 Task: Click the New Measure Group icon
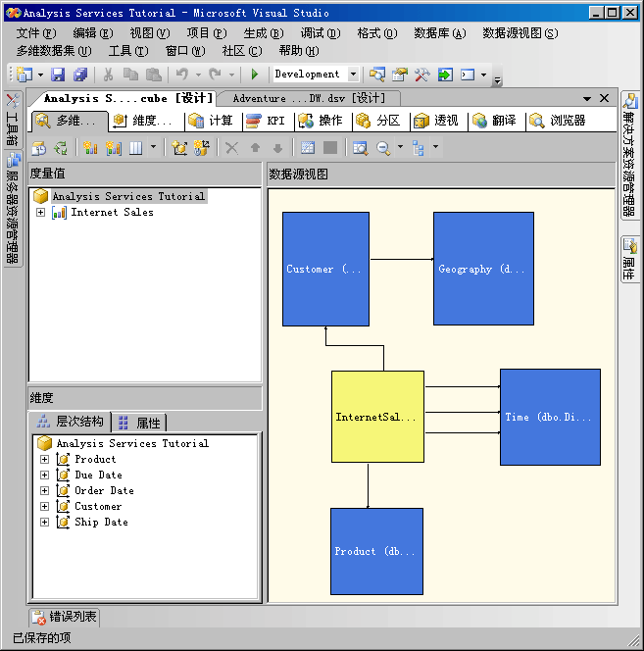click(x=114, y=148)
